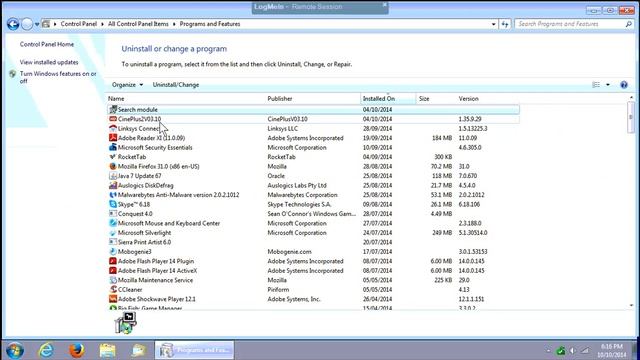Select the Linksys Connect icon
The image size is (640, 360).
(113, 128)
